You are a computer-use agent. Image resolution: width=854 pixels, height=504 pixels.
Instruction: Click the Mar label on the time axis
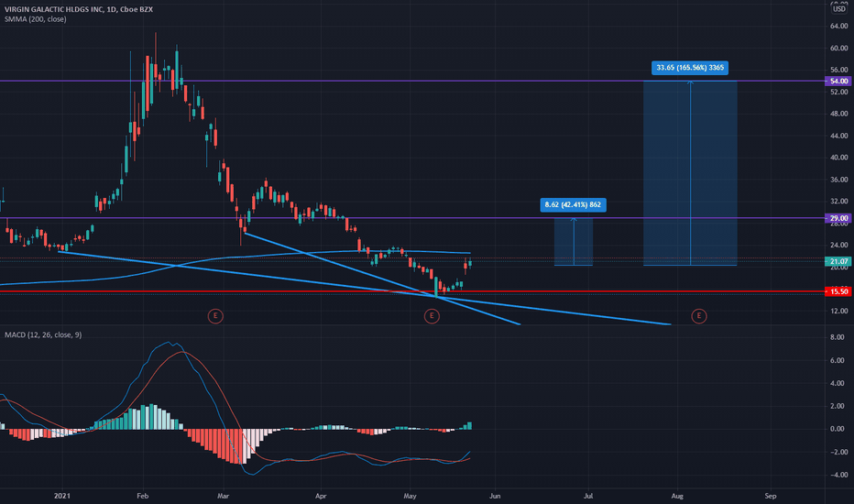click(x=223, y=496)
